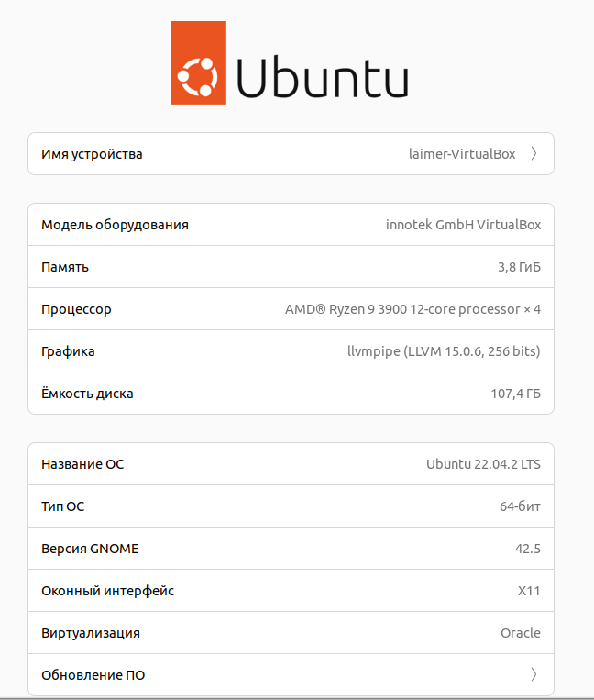
Task: Click the 107,4 ГБ disk capacity value
Action: pos(515,394)
